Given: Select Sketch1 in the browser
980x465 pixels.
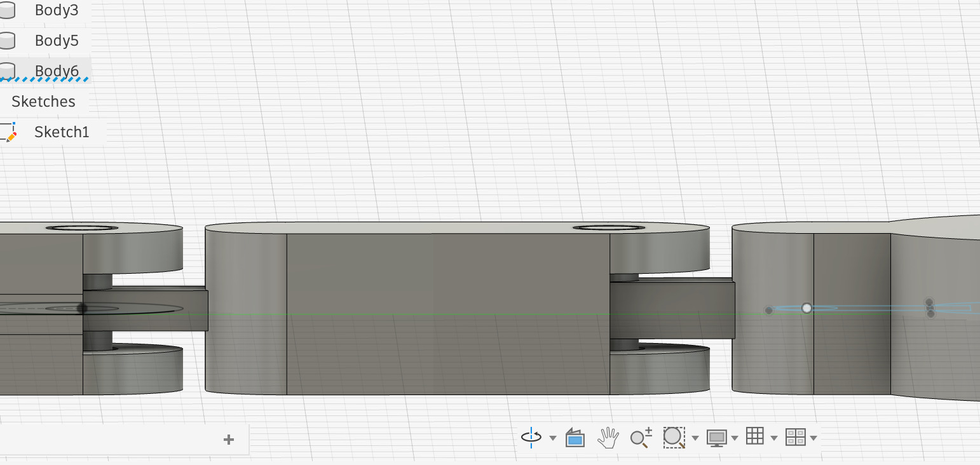Looking at the screenshot, I should [x=62, y=133].
